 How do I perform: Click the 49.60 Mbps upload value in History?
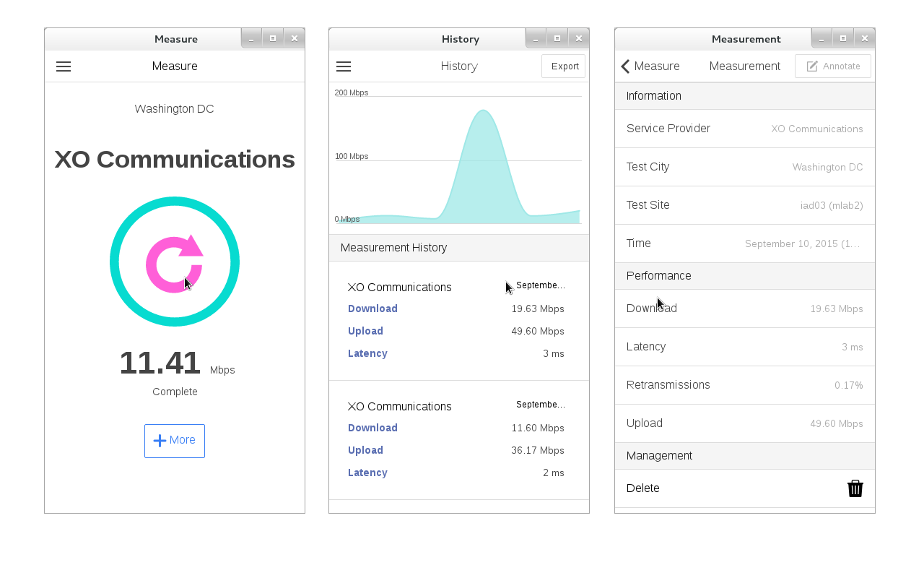coord(538,332)
